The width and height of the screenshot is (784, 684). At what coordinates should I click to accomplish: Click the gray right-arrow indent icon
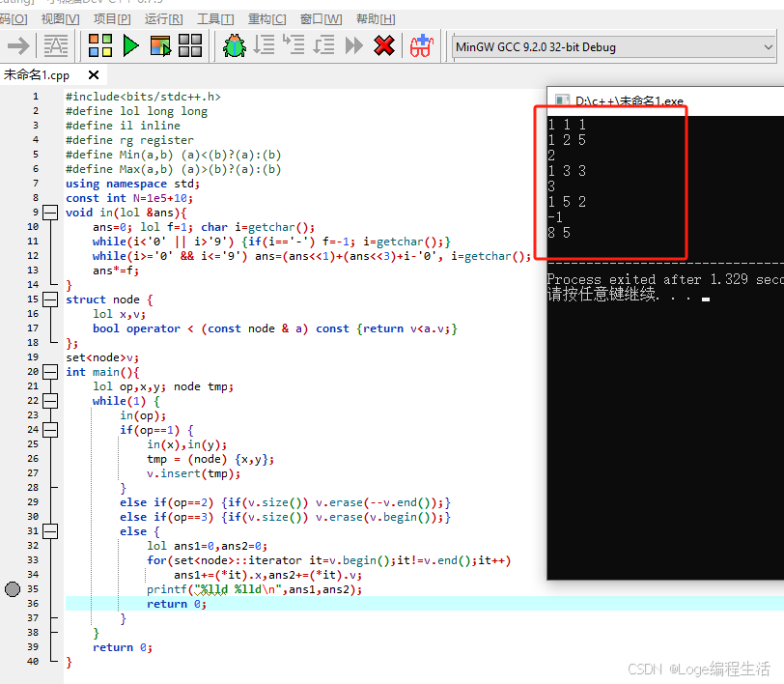coord(18,46)
